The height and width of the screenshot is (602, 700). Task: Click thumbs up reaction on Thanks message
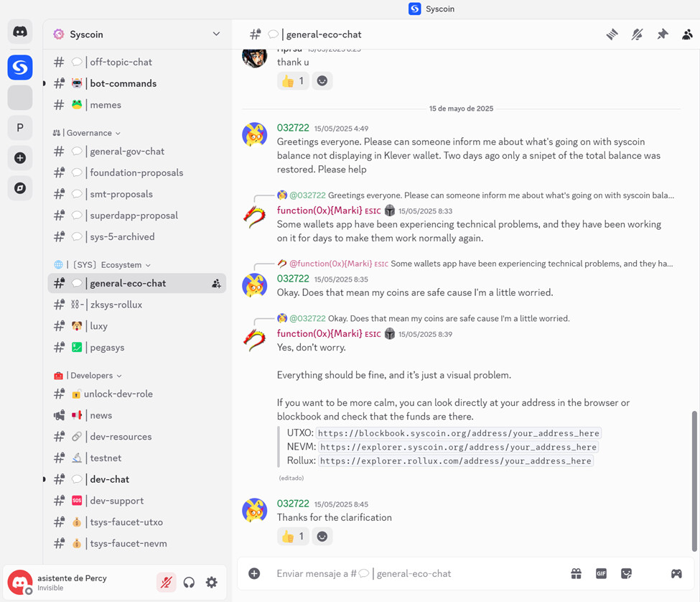click(294, 537)
